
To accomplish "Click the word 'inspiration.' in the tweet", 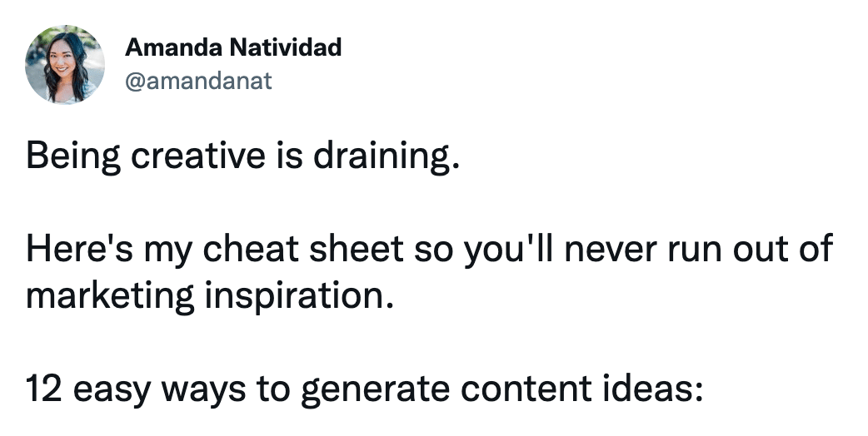I will pos(300,296).
